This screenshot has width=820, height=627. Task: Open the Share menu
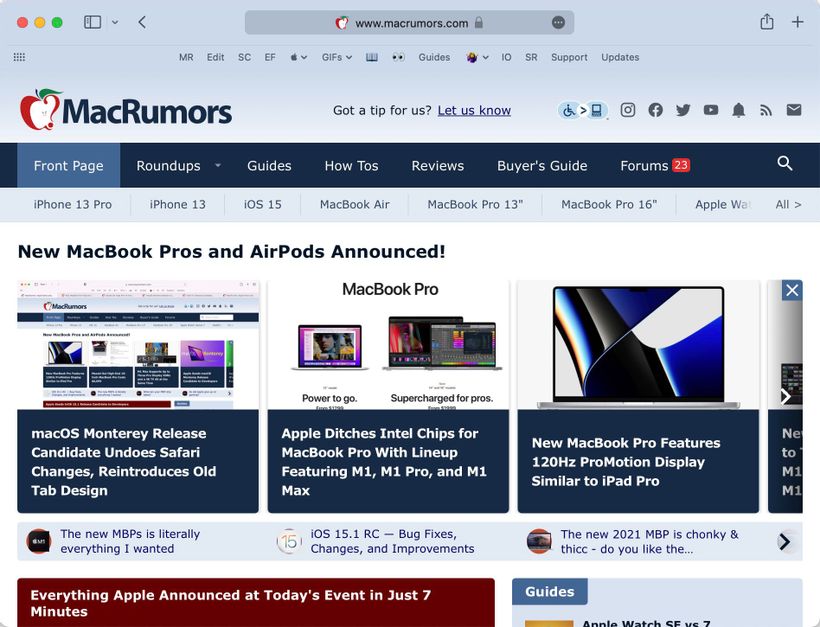[767, 21]
